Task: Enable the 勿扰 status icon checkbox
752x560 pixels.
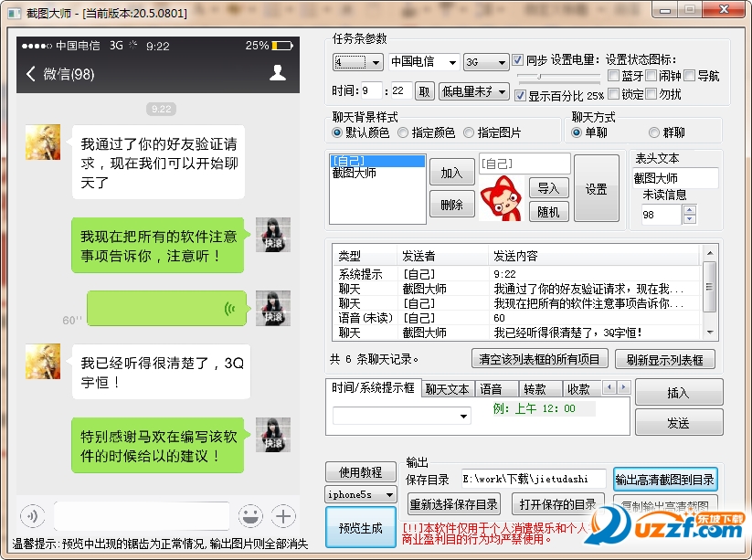Action: [x=651, y=93]
